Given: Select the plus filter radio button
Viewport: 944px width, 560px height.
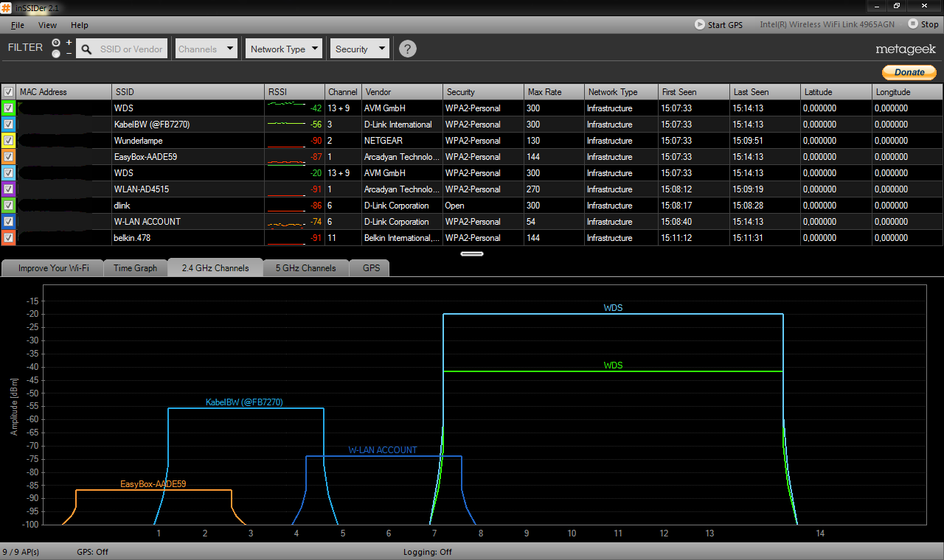Looking at the screenshot, I should tap(56, 43).
